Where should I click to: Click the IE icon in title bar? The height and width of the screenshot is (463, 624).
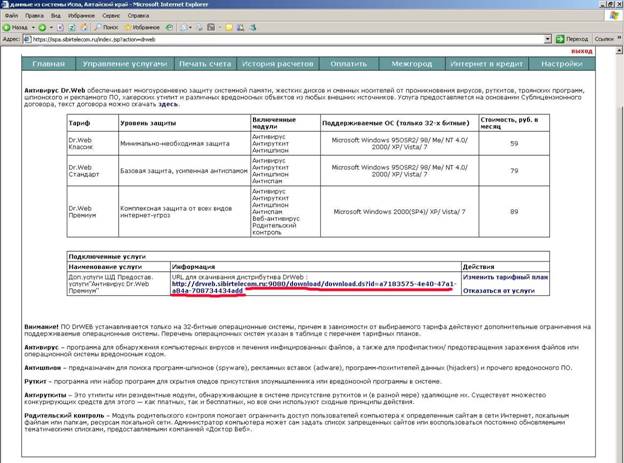tap(4, 4)
